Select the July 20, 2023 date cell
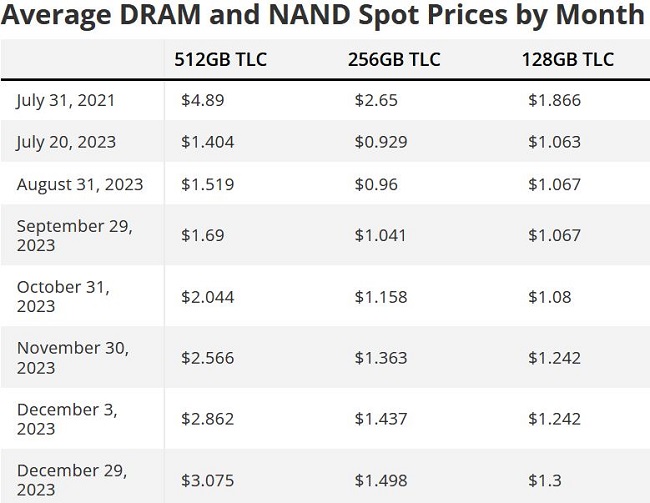 point(66,143)
